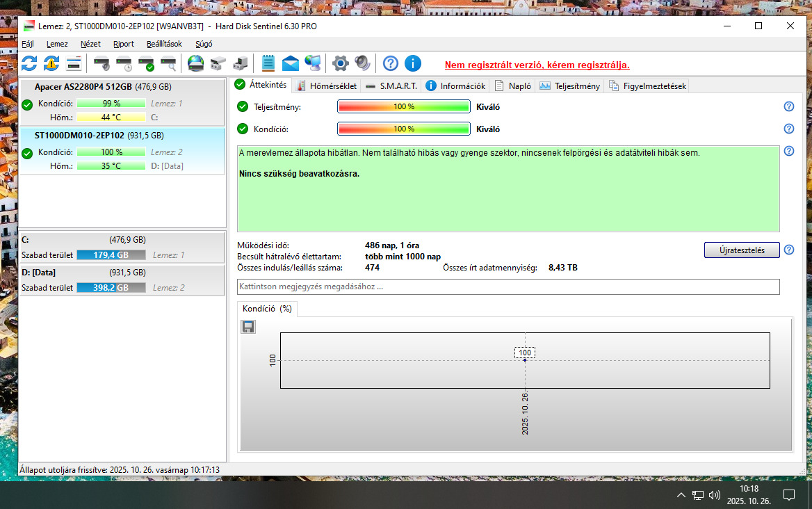Open the Beállítások menu
Viewport: 812px width, 509px height.
pos(164,44)
